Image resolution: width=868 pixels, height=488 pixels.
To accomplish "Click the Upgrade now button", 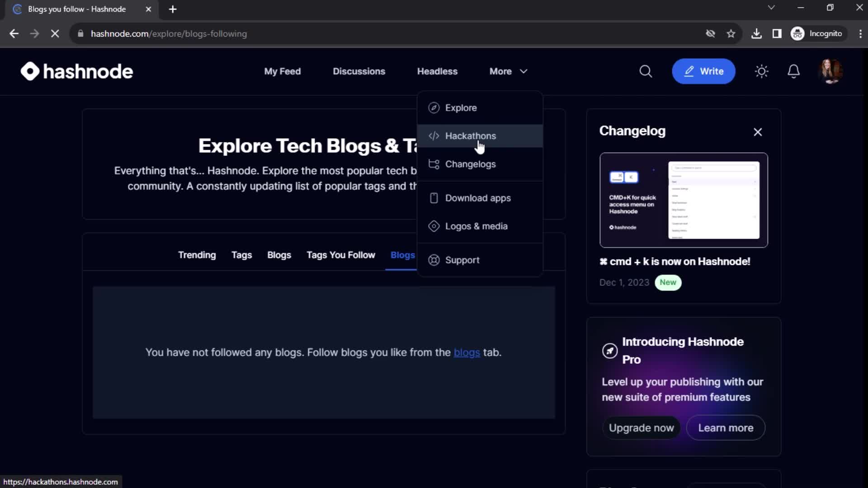I will click(x=641, y=427).
